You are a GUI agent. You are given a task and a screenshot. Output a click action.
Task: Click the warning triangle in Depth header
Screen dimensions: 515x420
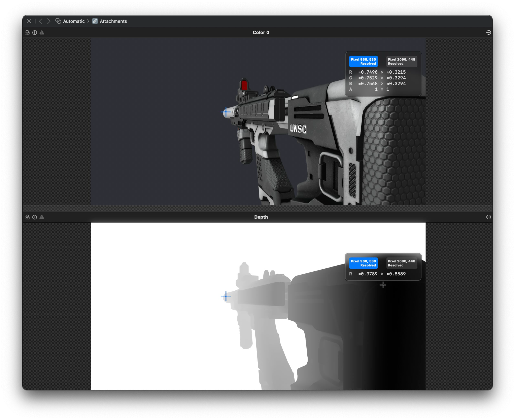[x=42, y=217]
